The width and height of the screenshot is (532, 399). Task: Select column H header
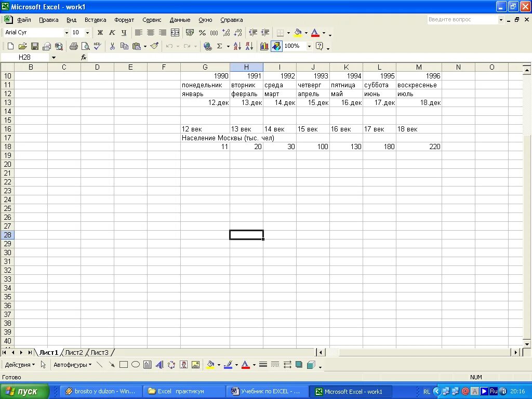pyautogui.click(x=246, y=67)
